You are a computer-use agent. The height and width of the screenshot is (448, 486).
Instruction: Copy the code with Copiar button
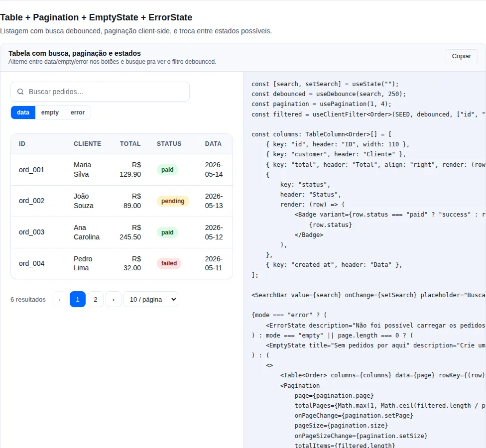click(461, 56)
